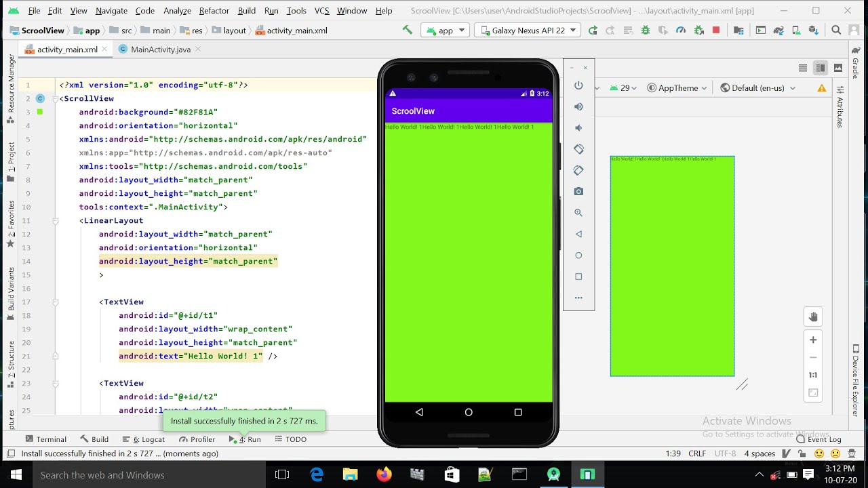Switch to Design view mode

(x=838, y=68)
